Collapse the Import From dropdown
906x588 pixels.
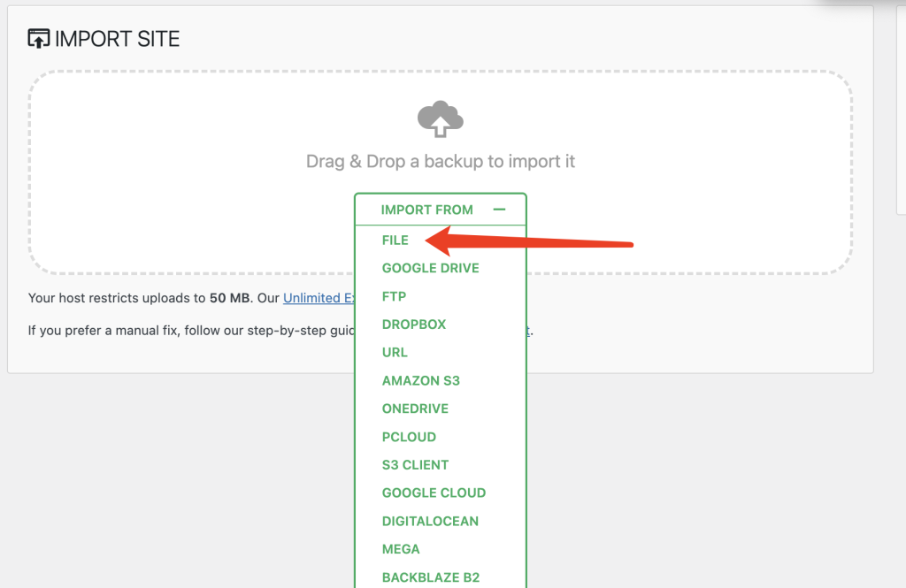(x=499, y=210)
